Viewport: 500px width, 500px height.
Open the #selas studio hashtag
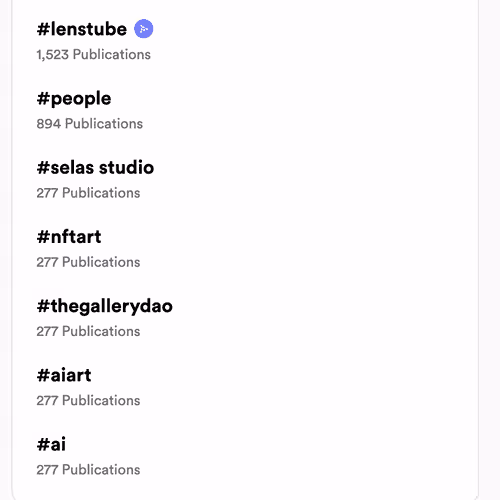coord(95,167)
